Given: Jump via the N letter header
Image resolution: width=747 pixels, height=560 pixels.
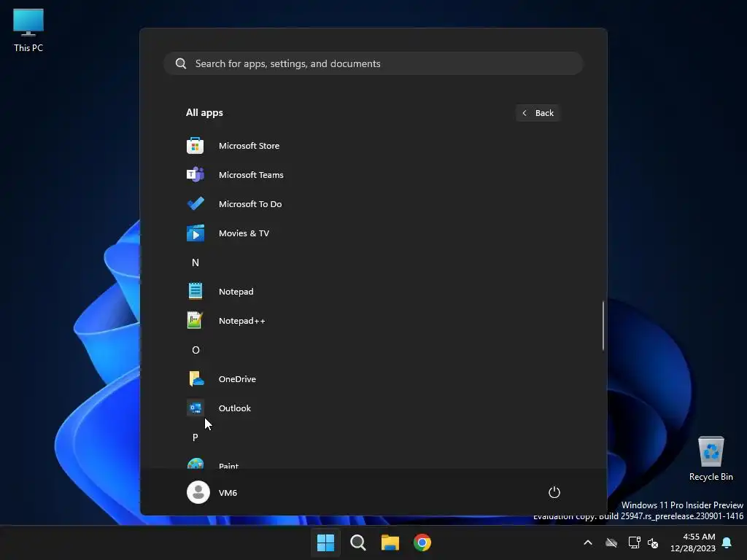Looking at the screenshot, I should click(x=196, y=262).
